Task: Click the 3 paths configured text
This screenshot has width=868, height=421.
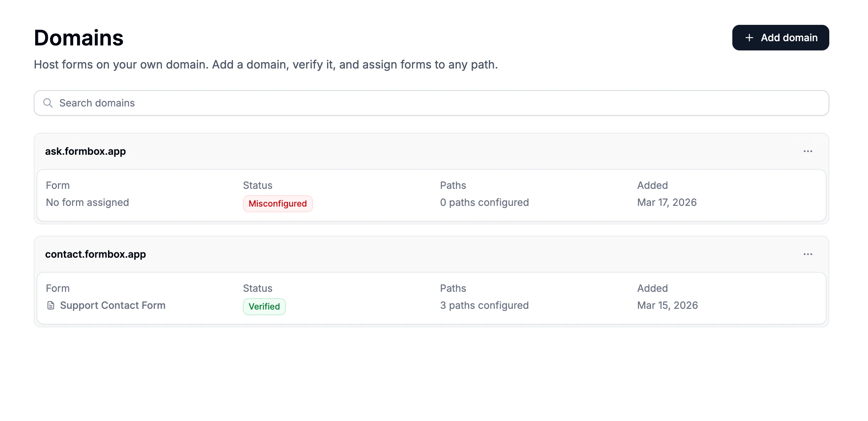Action: (x=484, y=305)
